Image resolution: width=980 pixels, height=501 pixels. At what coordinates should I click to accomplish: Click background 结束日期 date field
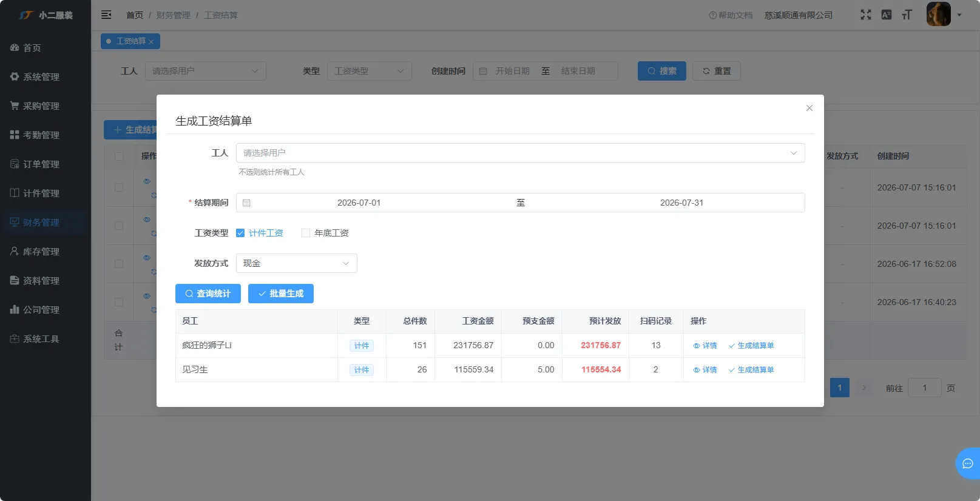click(578, 71)
